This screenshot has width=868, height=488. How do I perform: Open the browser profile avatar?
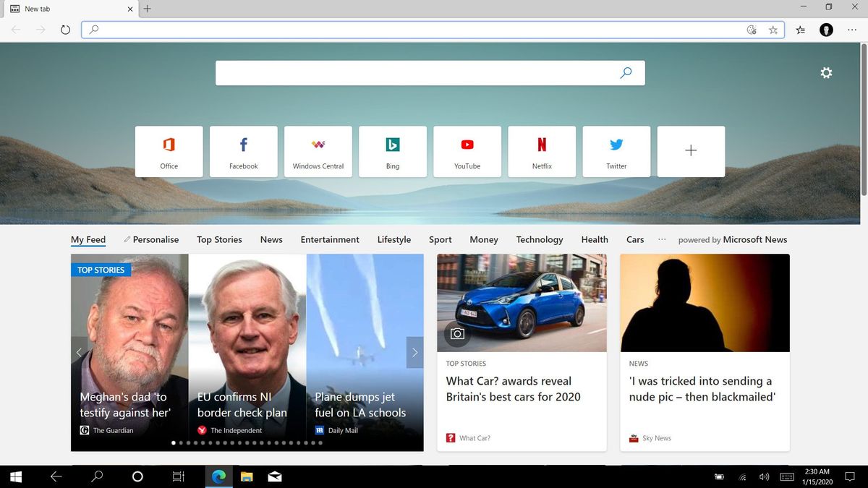point(826,30)
